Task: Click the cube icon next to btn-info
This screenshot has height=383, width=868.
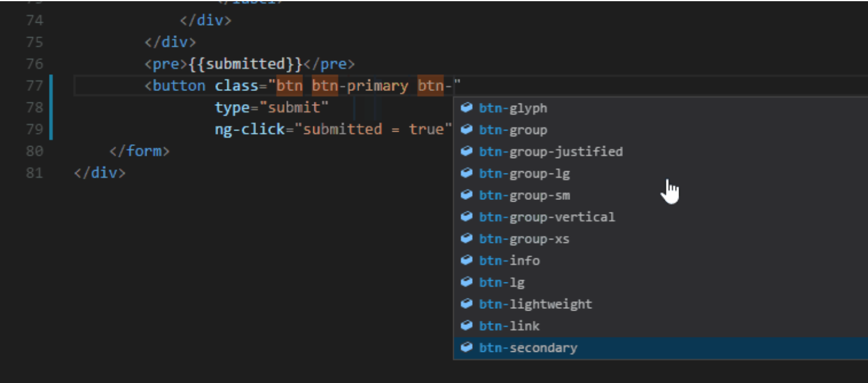Action: click(466, 260)
